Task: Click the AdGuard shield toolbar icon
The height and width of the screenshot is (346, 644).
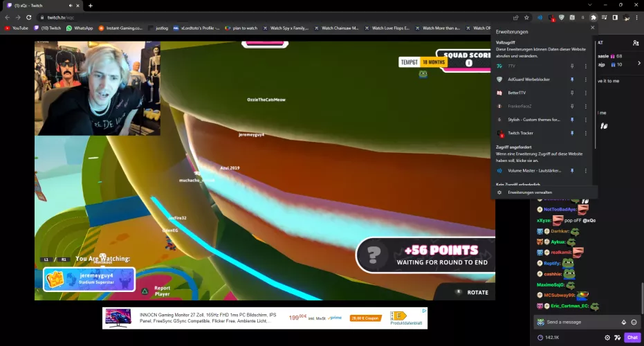Action: [x=562, y=18]
